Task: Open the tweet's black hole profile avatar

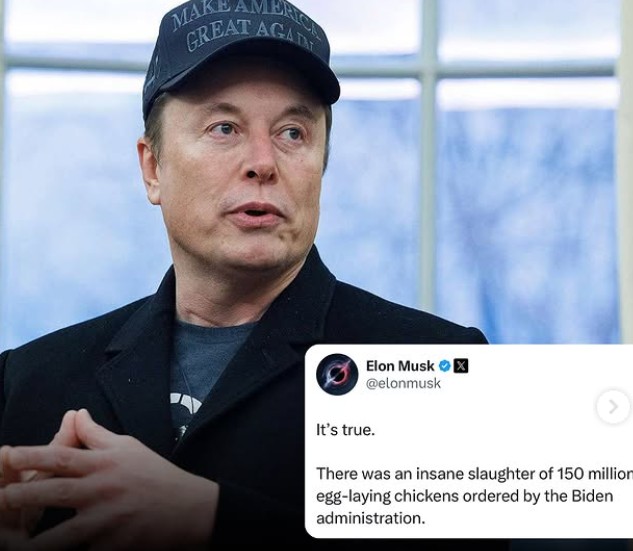Action: pyautogui.click(x=337, y=374)
